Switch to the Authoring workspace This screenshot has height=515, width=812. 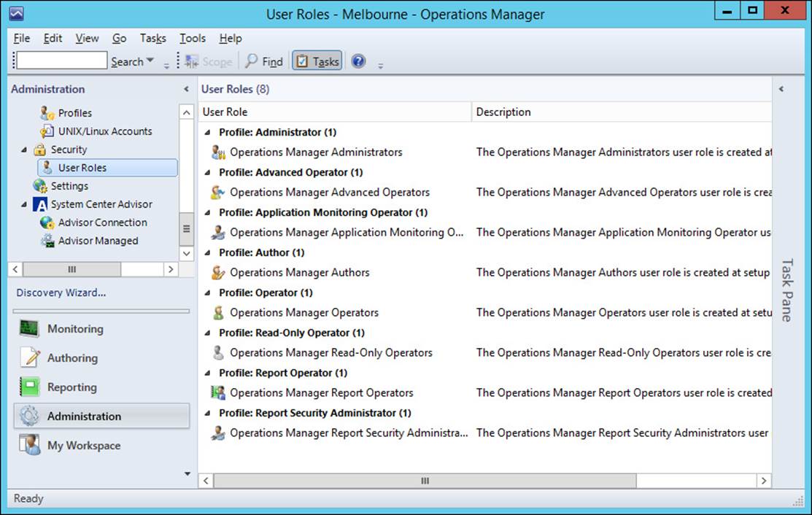101,357
